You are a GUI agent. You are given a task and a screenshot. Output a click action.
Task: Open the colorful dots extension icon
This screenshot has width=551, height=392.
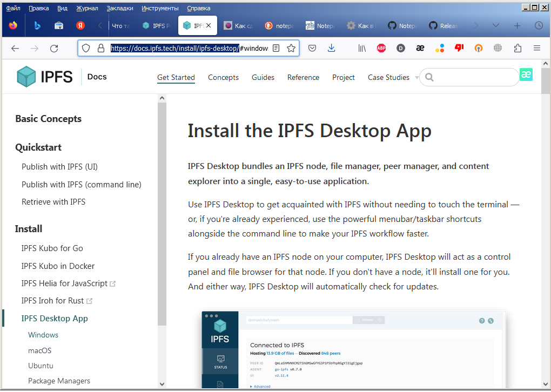[x=440, y=48]
